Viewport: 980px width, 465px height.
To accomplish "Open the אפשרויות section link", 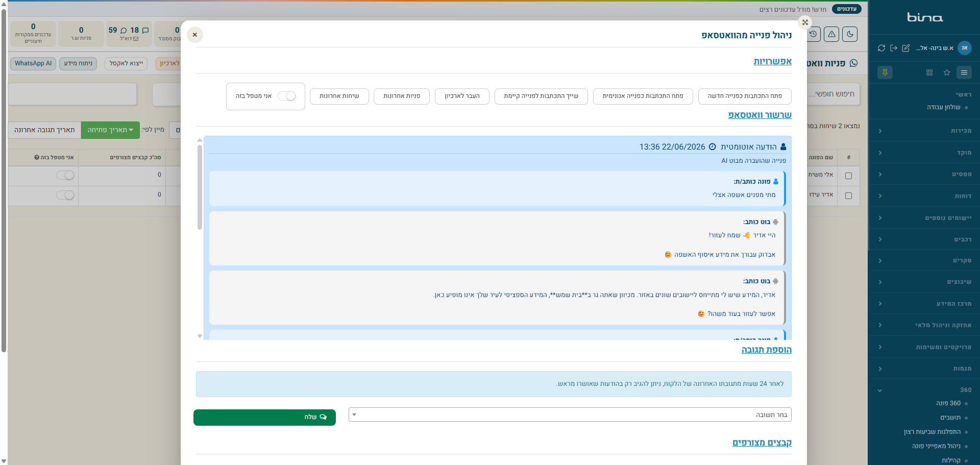I will pyautogui.click(x=772, y=61).
